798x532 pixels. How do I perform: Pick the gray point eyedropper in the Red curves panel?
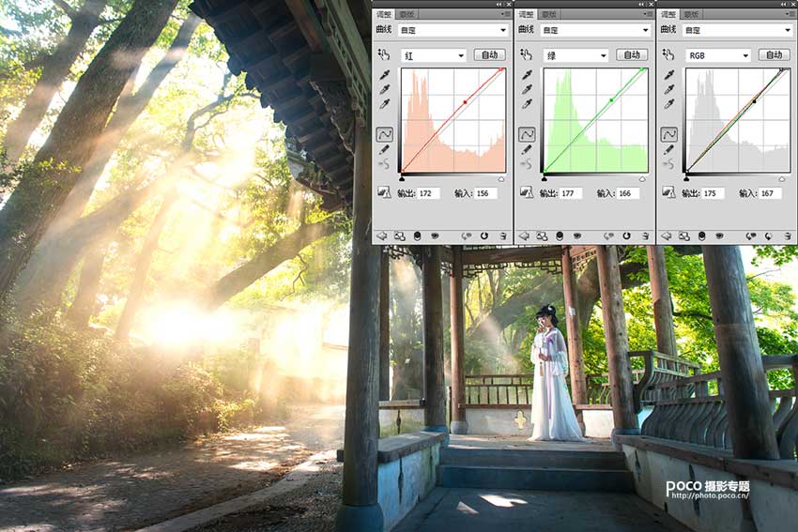point(385,89)
